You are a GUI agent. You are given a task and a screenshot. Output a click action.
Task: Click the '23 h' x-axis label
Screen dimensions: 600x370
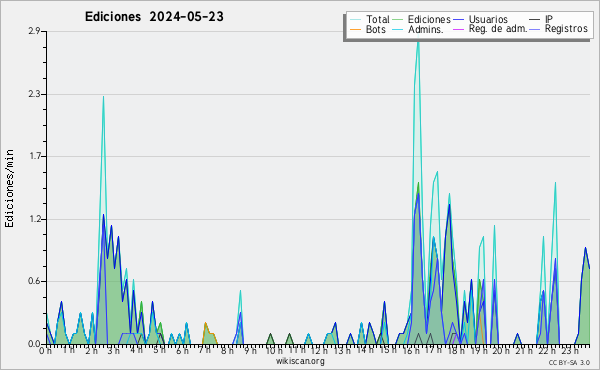point(570,351)
